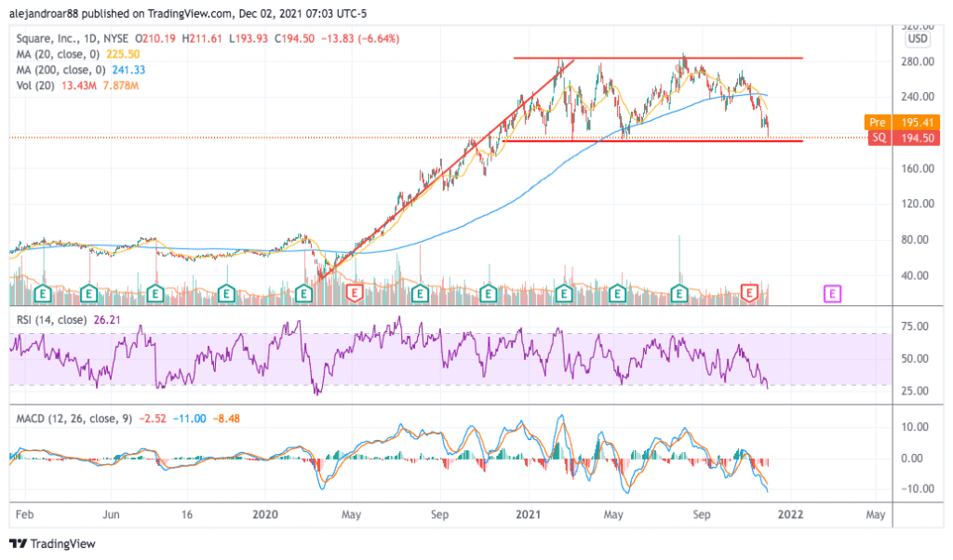Click the 280.00 price axis label
The width and height of the screenshot is (953, 560).
[x=918, y=61]
